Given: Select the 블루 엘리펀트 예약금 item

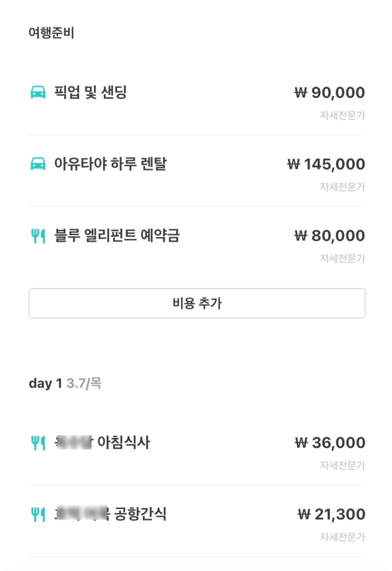Looking at the screenshot, I should tap(117, 236).
